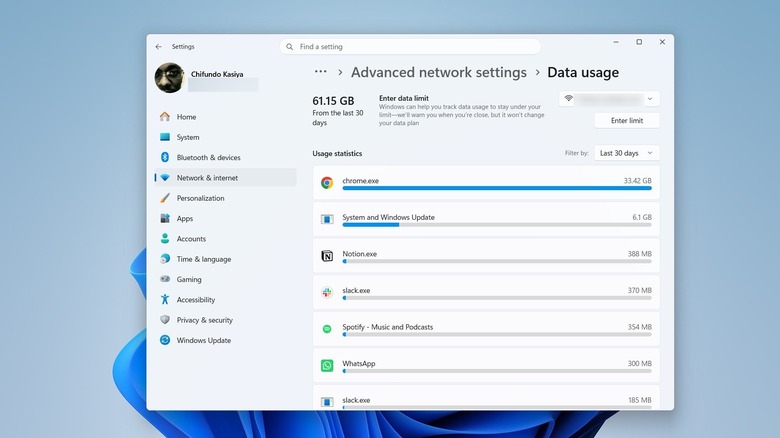The height and width of the screenshot is (438, 780).
Task: Select the chrome.exe label
Action: click(x=361, y=181)
